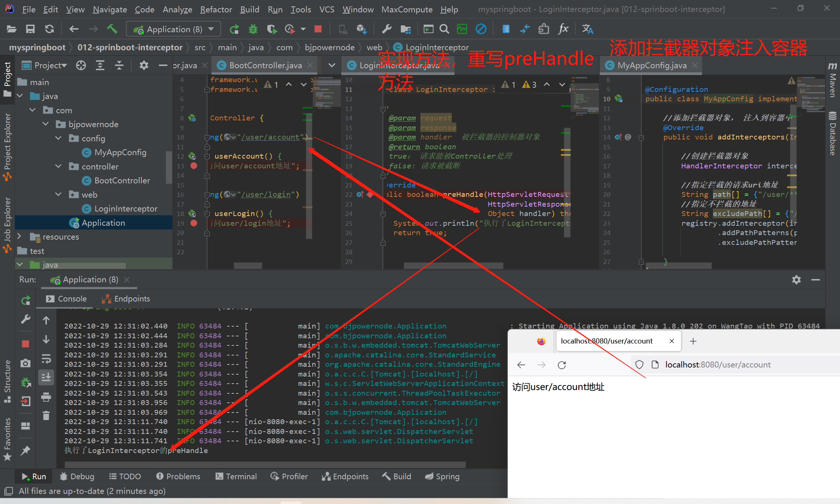The image size is (840, 504).
Task: Click the Rerun icon in Run panel
Action: point(25,300)
